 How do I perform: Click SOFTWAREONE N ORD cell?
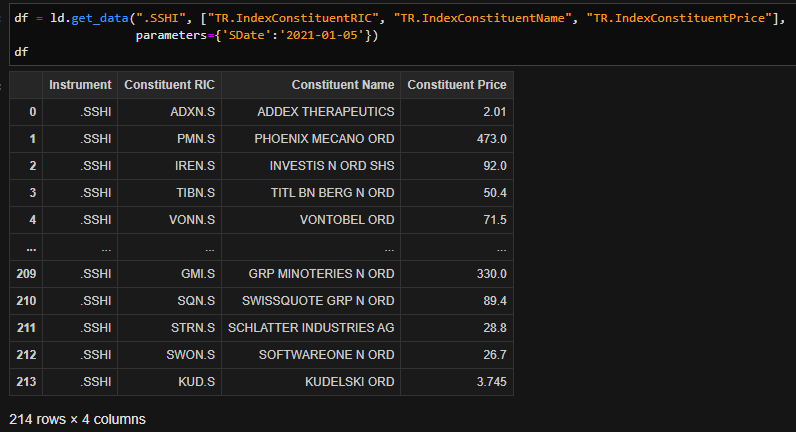tap(311, 355)
